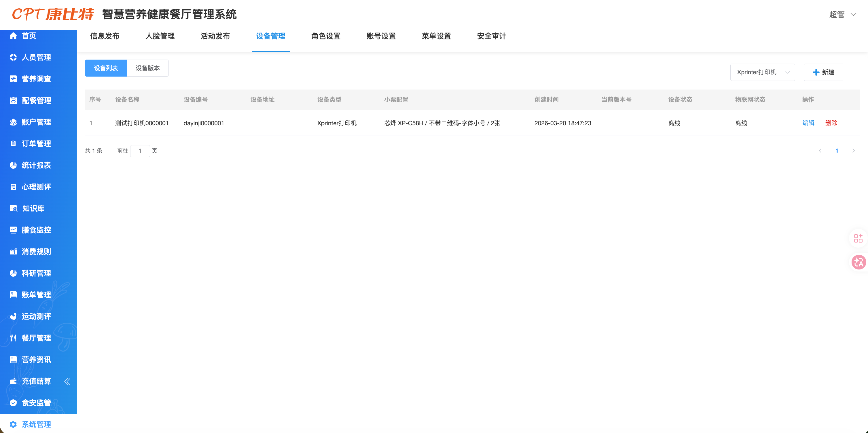Click the 测试打印机0000001 device name cell
The width and height of the screenshot is (868, 433).
141,123
